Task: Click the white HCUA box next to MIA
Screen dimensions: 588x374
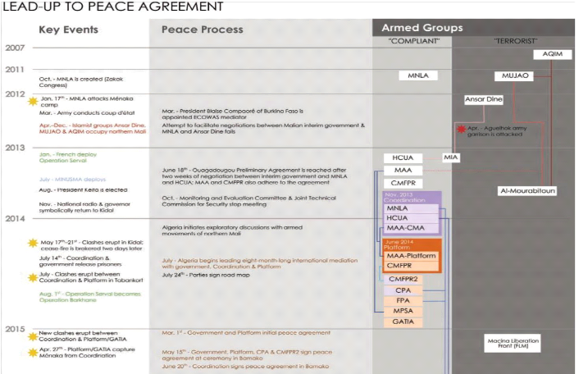Action: pos(403,158)
